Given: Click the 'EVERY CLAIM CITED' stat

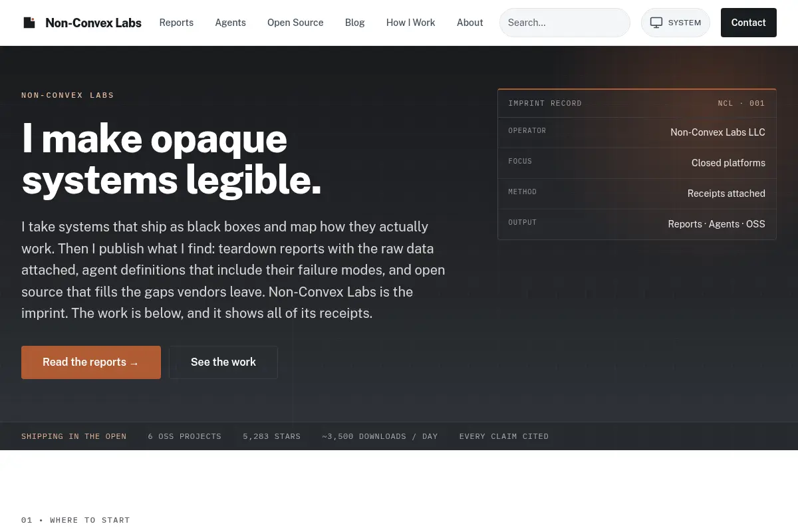Looking at the screenshot, I should [504, 436].
